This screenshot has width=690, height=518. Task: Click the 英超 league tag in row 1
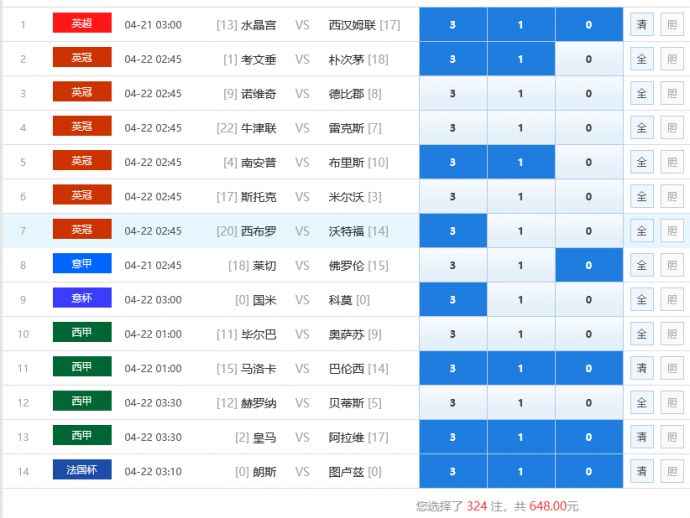point(82,23)
